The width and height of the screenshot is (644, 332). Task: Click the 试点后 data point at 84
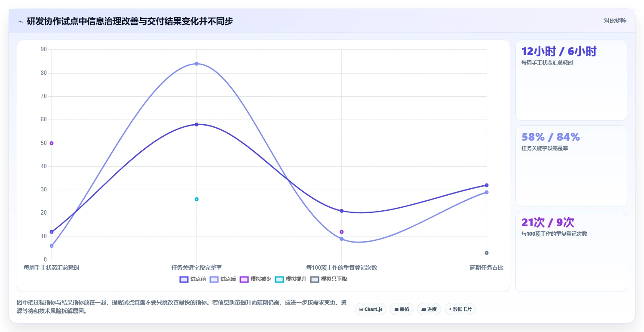(x=196, y=64)
